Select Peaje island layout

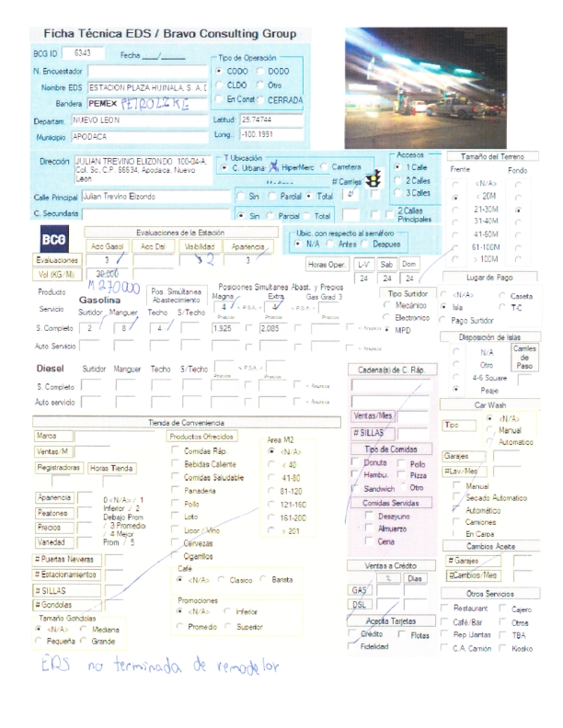point(455,389)
